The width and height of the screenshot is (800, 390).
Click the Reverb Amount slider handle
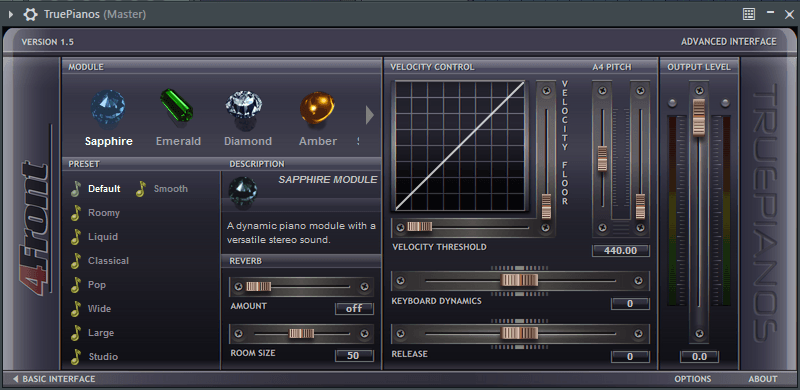pos(259,286)
